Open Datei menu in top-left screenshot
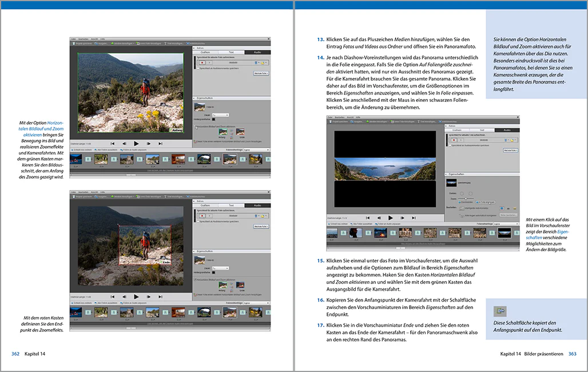Screen dimensions: 588x372 pyautogui.click(x=73, y=39)
